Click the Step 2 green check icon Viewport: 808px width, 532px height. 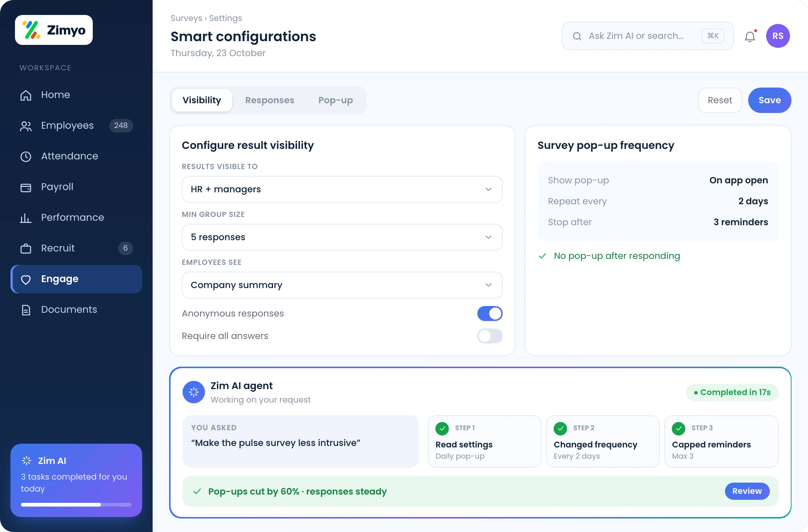(x=560, y=428)
